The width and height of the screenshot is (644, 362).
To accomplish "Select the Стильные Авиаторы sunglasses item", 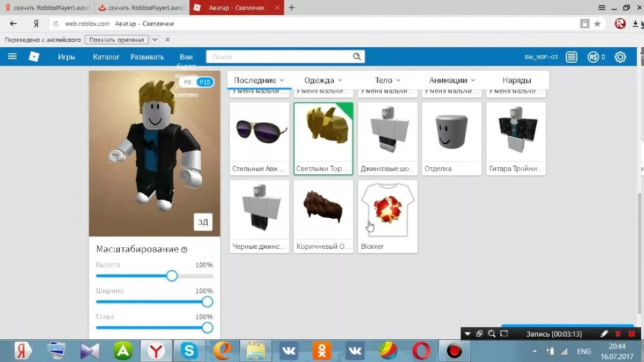I will pyautogui.click(x=259, y=138).
